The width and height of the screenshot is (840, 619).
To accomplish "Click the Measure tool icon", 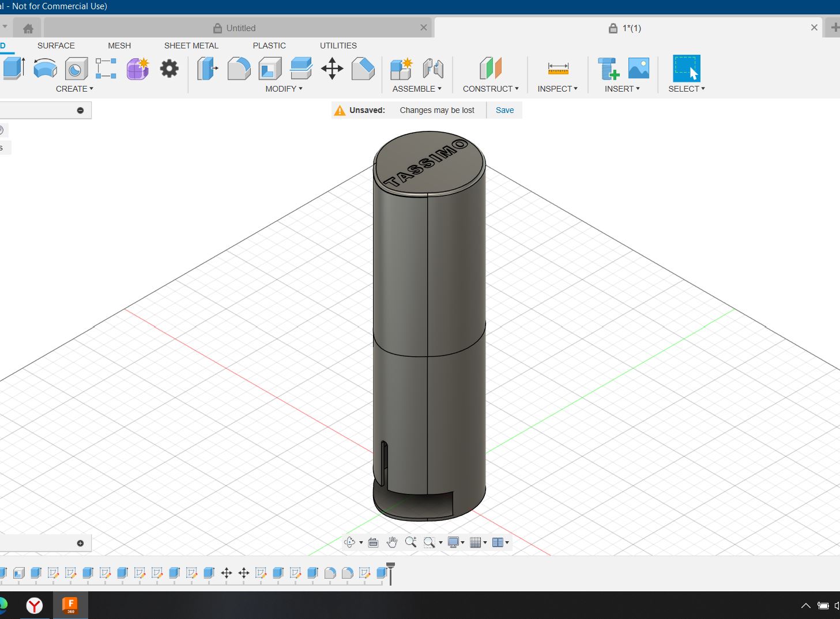I will pos(558,69).
